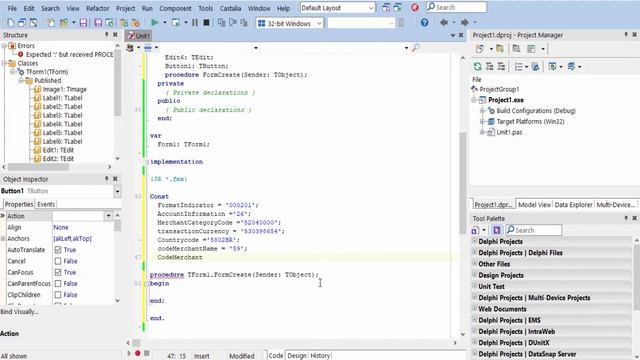Click the Project Manager open folder icon
Viewport: 640px width, 360px height.
pos(500,49)
